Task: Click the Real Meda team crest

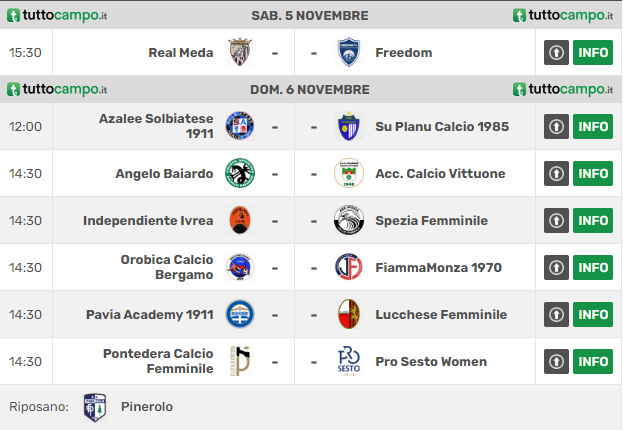Action: (x=240, y=52)
